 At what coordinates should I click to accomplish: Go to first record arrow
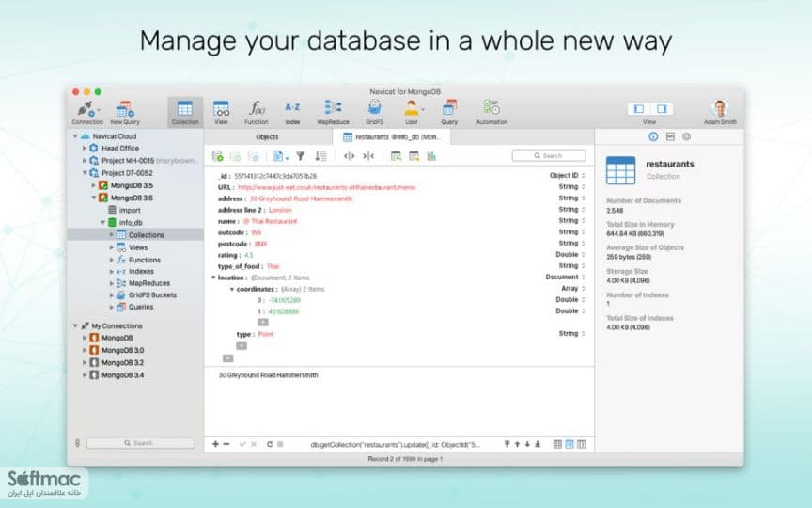[x=507, y=444]
